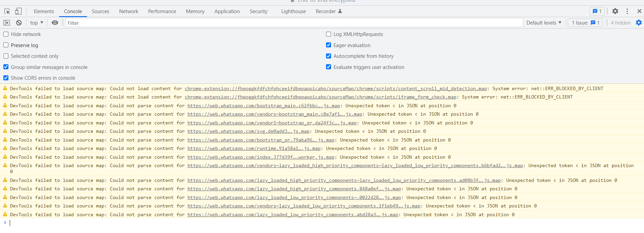This screenshot has width=644, height=233.
Task: Expand the Default levels dropdown
Action: pos(544,23)
